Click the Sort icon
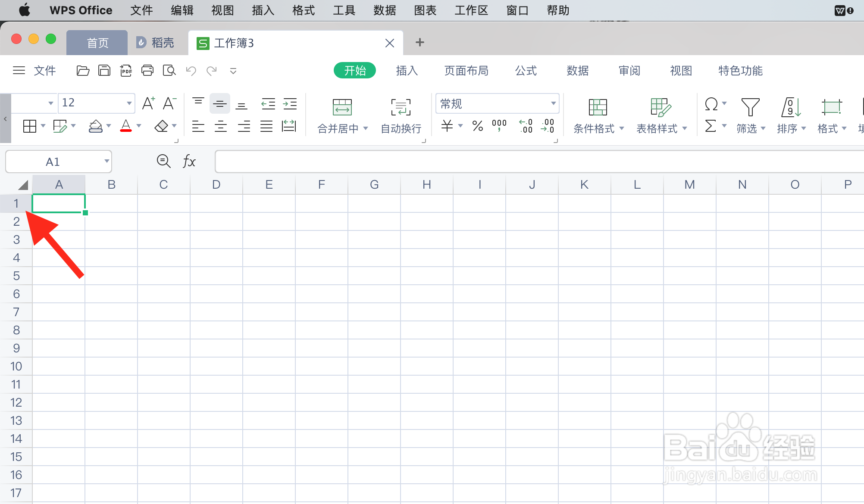 (791, 107)
